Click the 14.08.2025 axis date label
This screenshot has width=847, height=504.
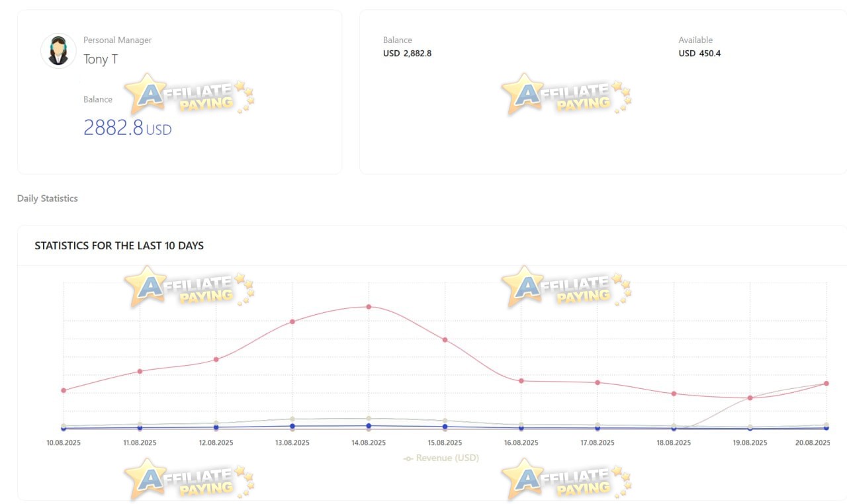click(x=369, y=443)
